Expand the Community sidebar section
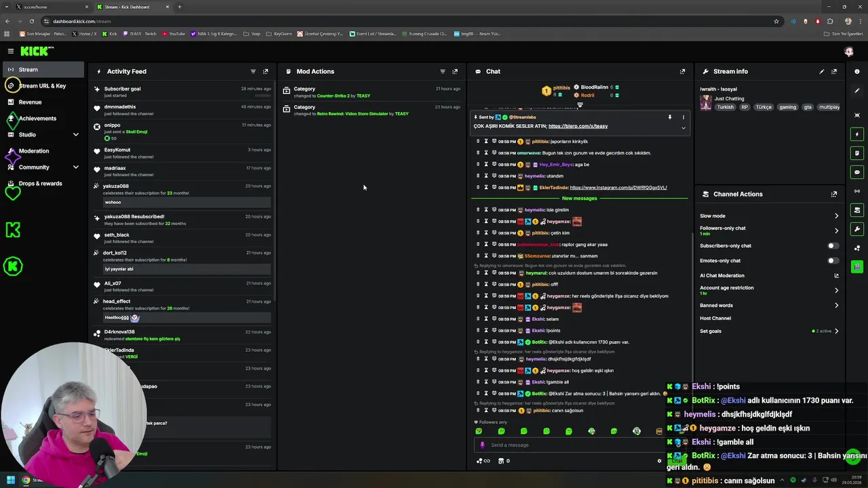 75,167
